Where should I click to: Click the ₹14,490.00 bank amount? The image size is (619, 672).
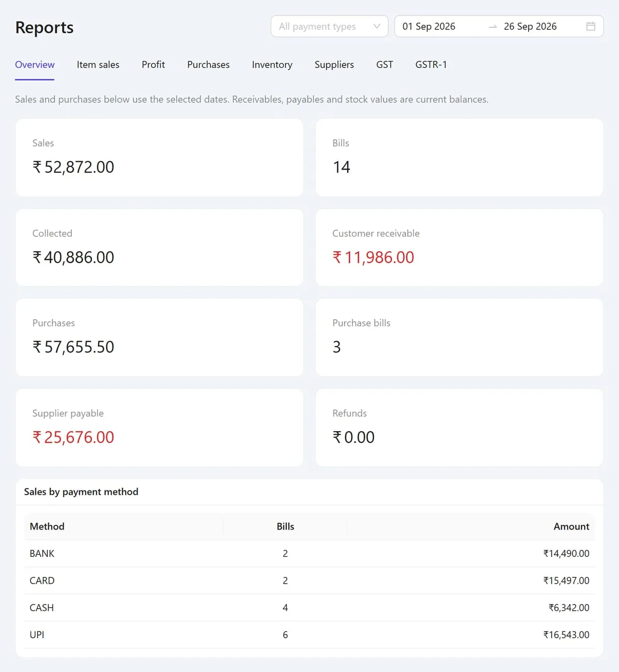coord(566,554)
